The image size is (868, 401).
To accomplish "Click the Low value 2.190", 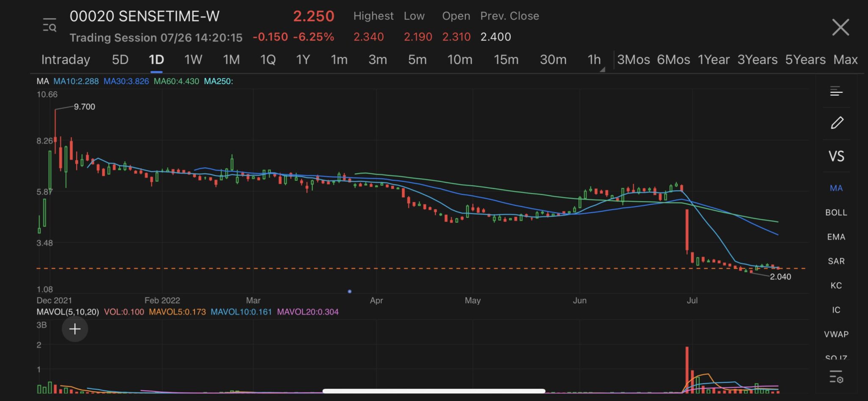I will point(418,37).
